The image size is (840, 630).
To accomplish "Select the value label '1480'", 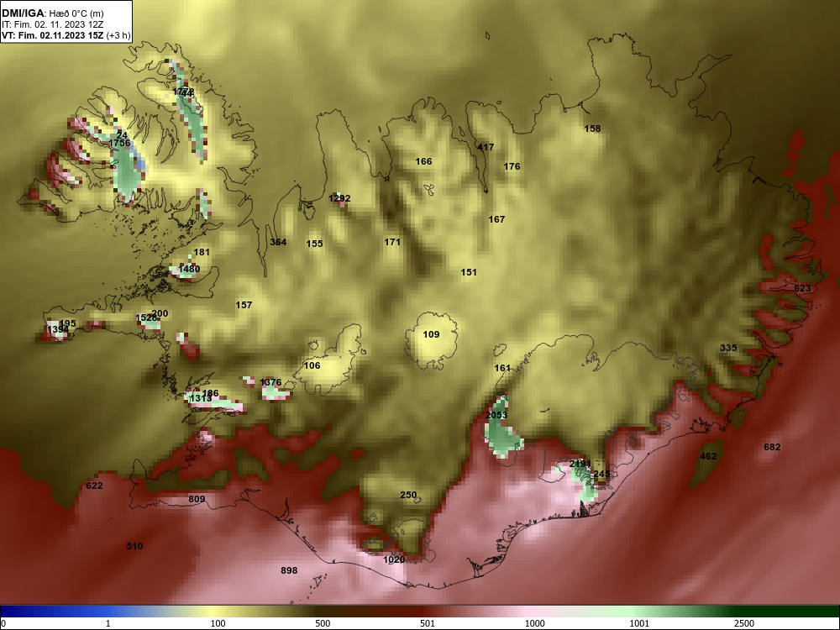I will pos(189,269).
